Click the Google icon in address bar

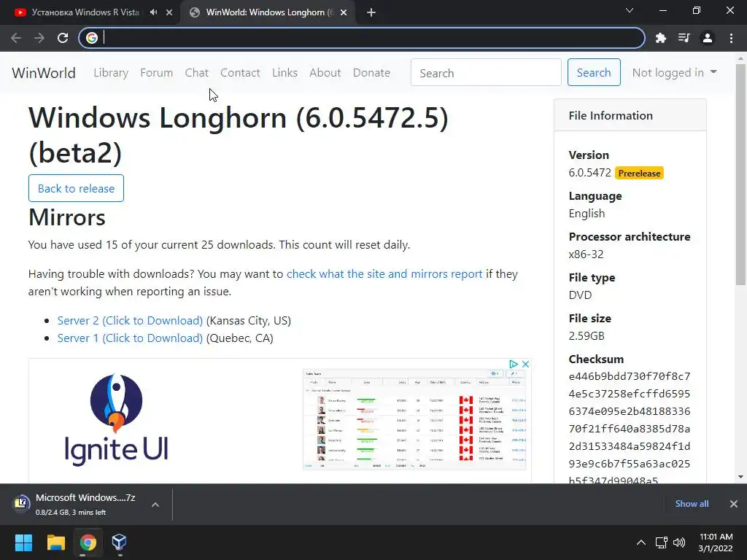click(92, 38)
